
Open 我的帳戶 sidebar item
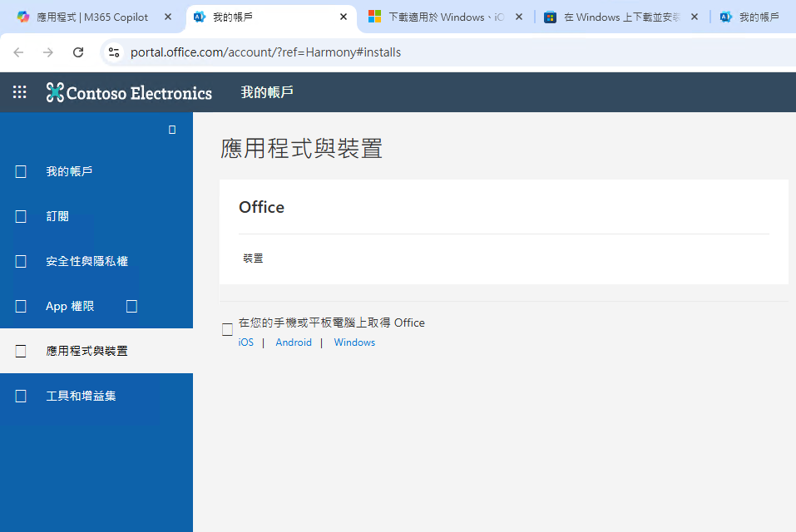(96, 171)
